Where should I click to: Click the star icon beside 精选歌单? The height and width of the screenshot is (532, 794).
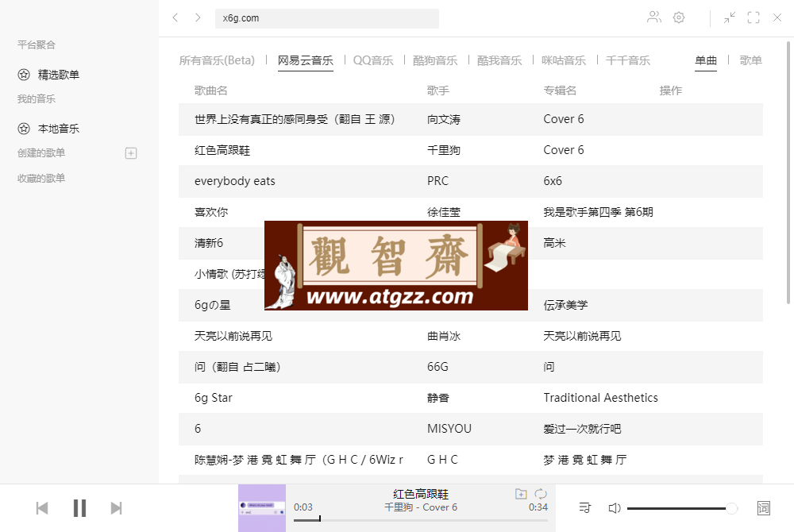[24, 75]
